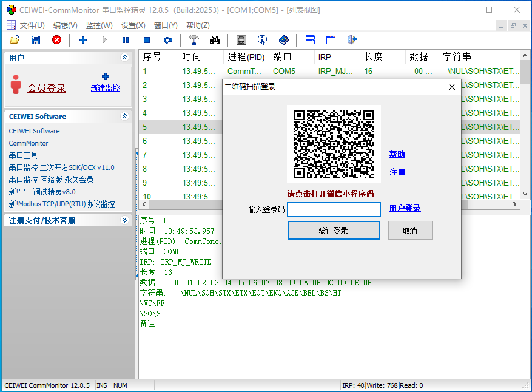This screenshot has height=392, width=532.
Task: Open tools via the hammer icon
Action: [193, 40]
